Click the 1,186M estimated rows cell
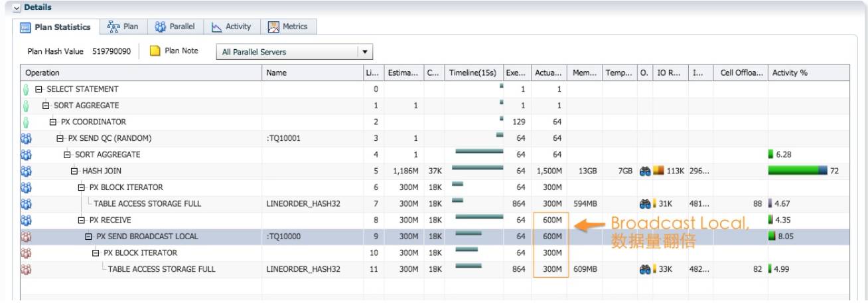 coord(404,171)
